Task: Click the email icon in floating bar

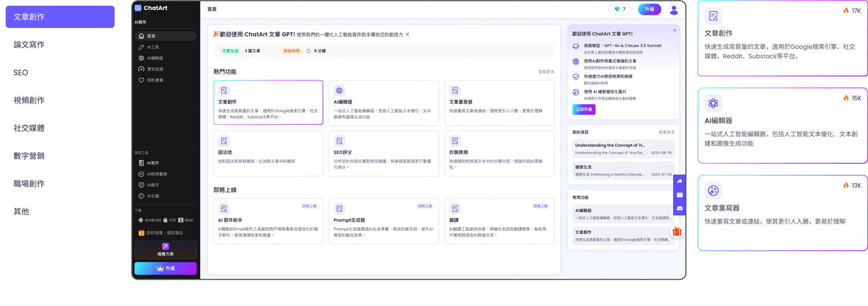Action: tap(679, 195)
